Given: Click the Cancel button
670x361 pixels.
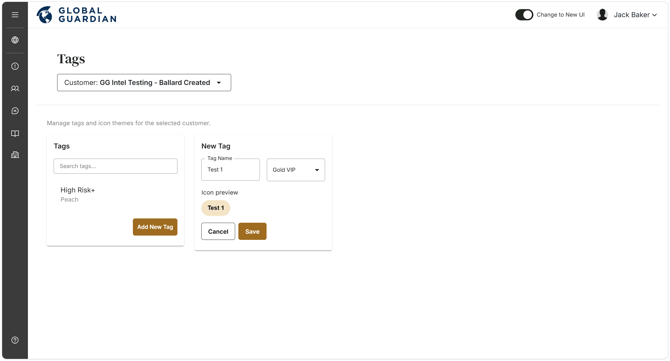Looking at the screenshot, I should click(x=218, y=231).
